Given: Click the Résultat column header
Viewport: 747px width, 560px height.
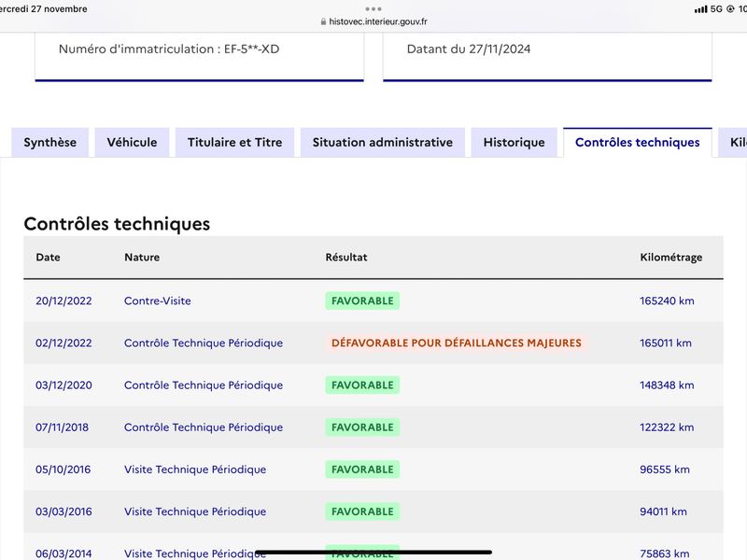Looking at the screenshot, I should click(x=346, y=258).
